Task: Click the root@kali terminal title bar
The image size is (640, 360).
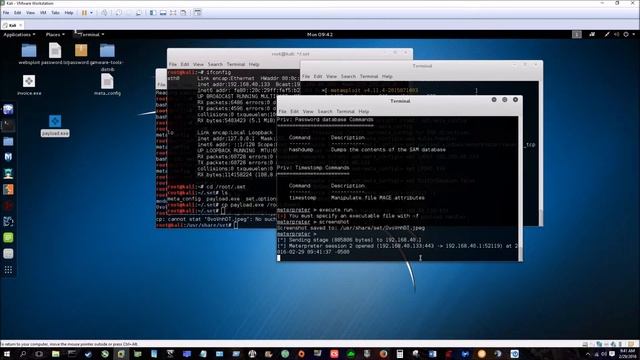Action: point(290,54)
